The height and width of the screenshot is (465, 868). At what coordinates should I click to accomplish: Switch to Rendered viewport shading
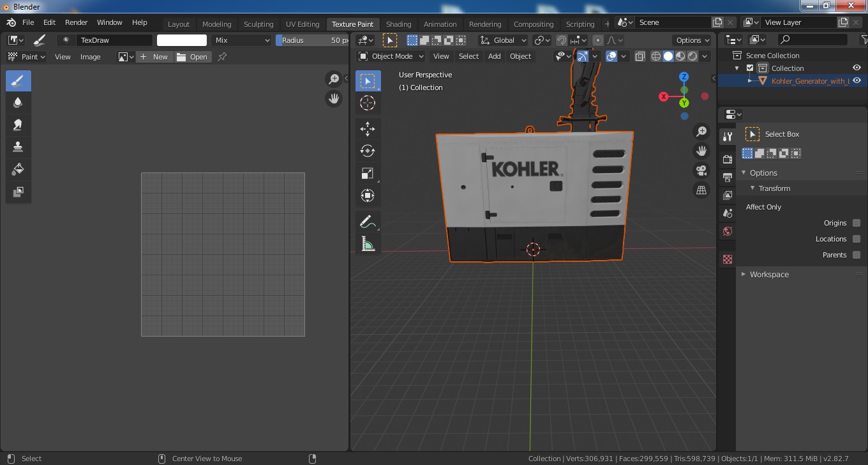coord(692,56)
